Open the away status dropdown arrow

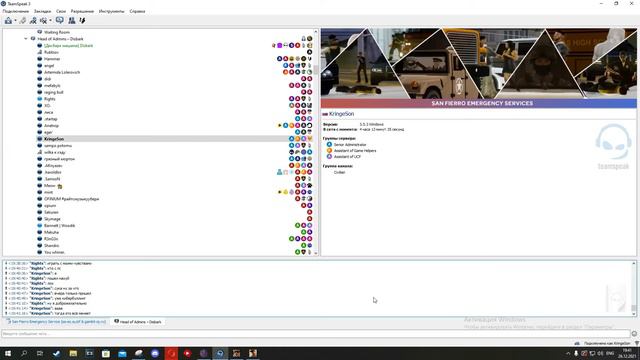[x=50, y=21]
